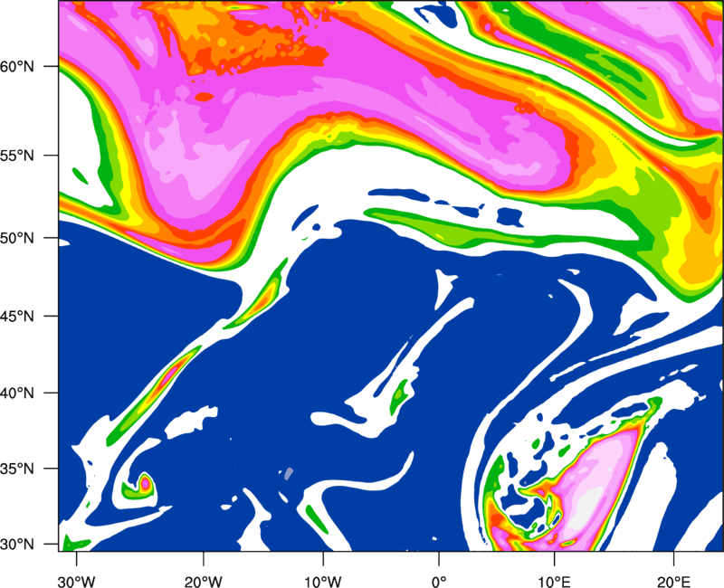Image resolution: width=724 pixels, height=588 pixels.
Task: Click the 20°W longitude label
Action: pos(203,582)
